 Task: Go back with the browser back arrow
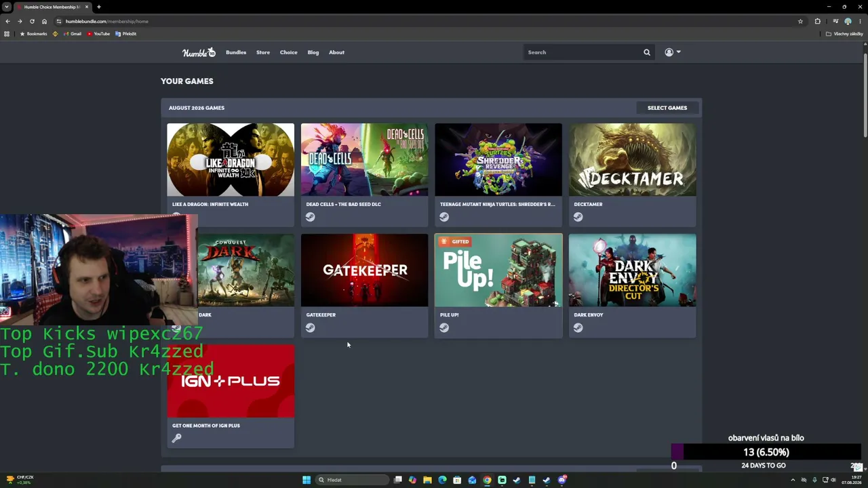[7, 21]
